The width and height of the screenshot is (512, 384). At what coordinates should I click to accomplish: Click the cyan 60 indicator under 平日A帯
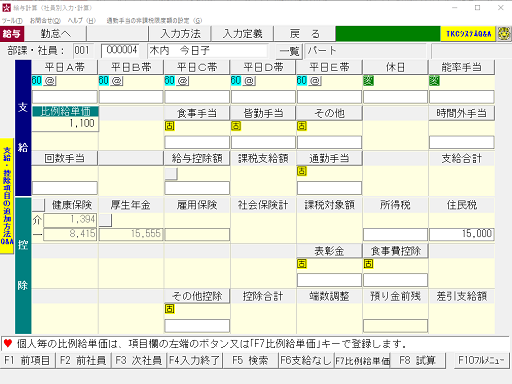point(37,81)
